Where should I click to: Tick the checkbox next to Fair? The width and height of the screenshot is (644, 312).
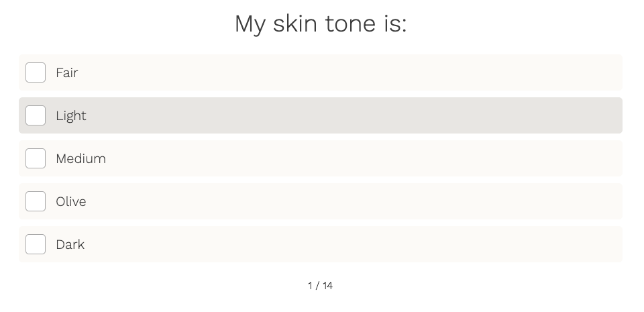pyautogui.click(x=36, y=72)
